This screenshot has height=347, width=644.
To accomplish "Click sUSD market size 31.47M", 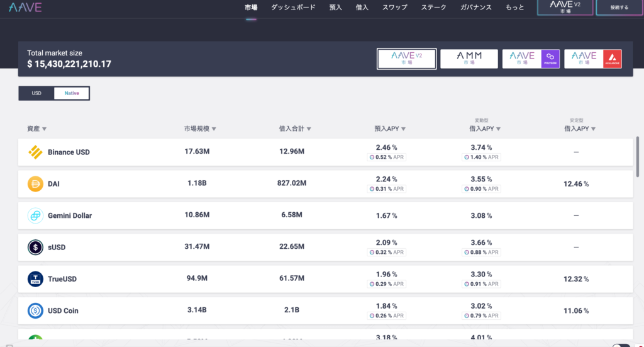I will coord(197,246).
